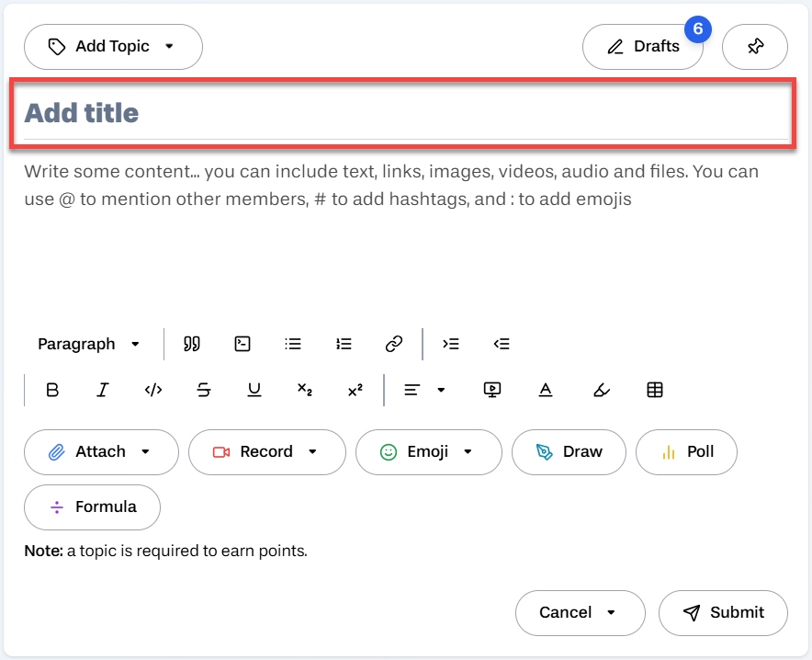Open the Cancel dropdown button

click(580, 613)
